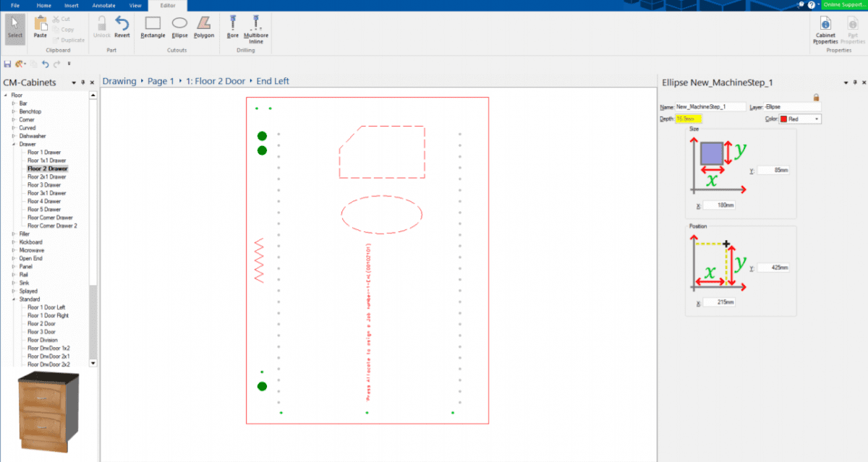868x462 pixels.
Task: Close the Ellipse New_MachineStep_1 panel
Action: click(x=863, y=82)
